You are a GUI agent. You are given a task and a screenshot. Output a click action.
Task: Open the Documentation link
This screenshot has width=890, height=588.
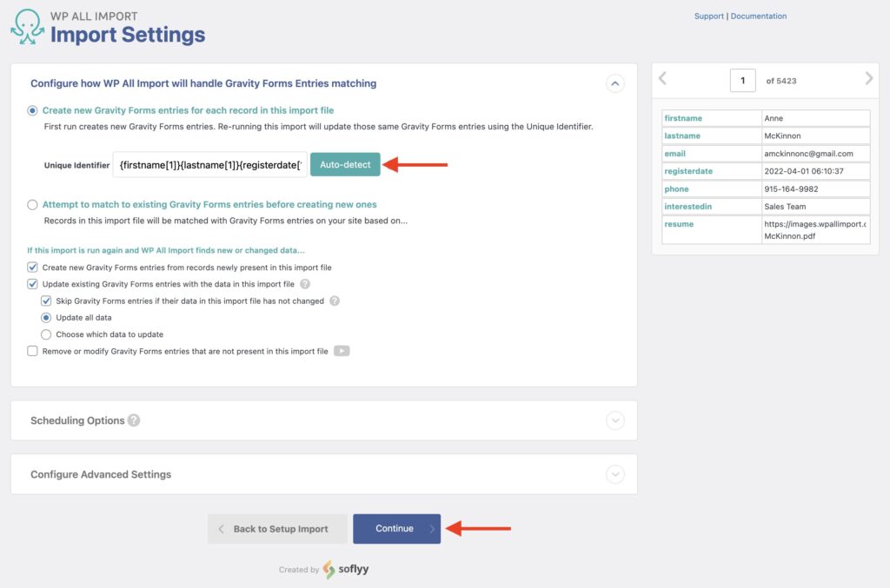[758, 17]
